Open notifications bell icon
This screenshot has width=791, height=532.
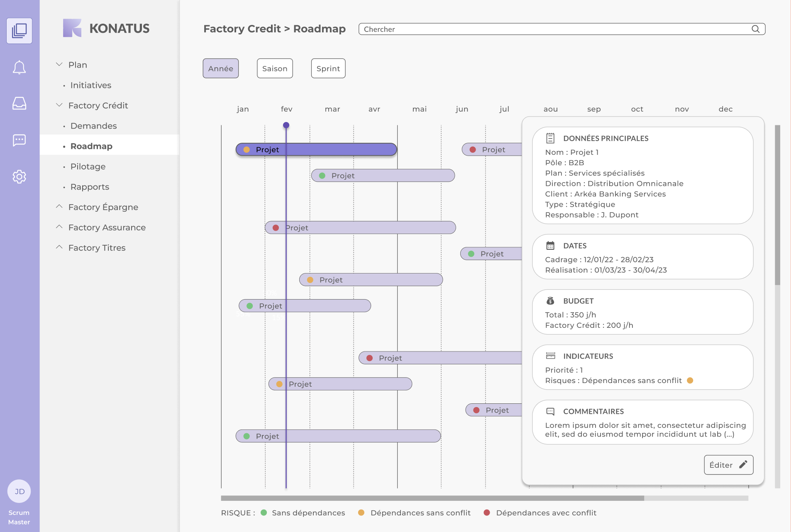(x=19, y=67)
